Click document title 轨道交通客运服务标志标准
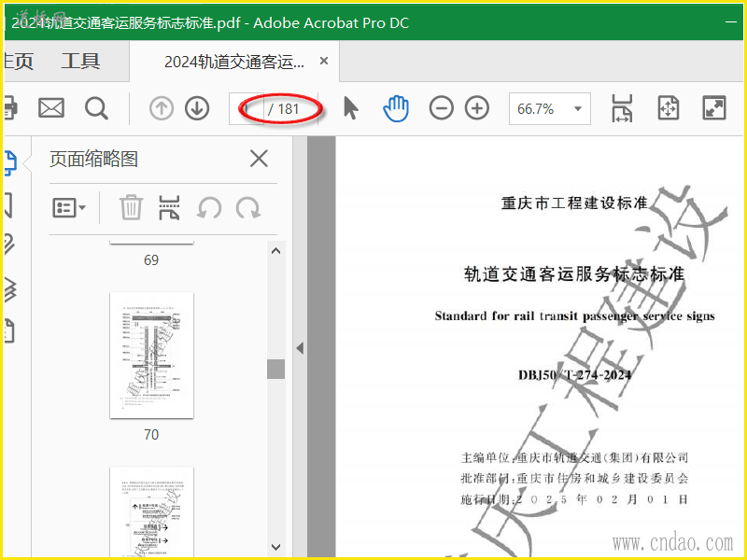Viewport: 747px width, 560px height. click(x=574, y=273)
